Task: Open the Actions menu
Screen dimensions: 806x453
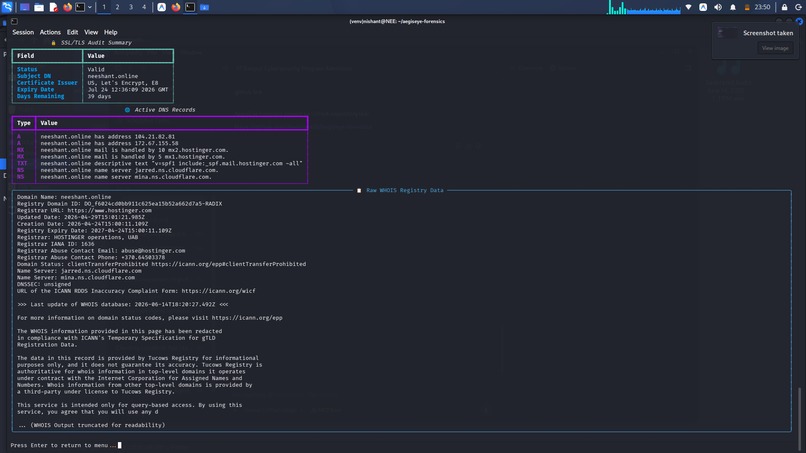Action: click(50, 32)
